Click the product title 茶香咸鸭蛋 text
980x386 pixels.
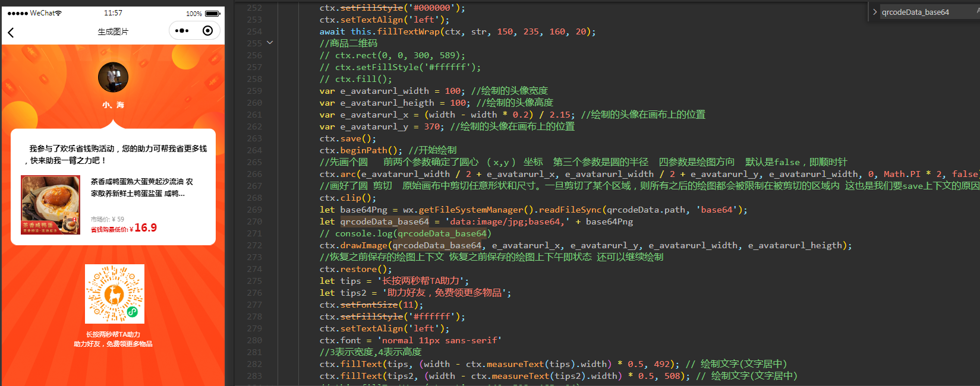click(x=142, y=187)
